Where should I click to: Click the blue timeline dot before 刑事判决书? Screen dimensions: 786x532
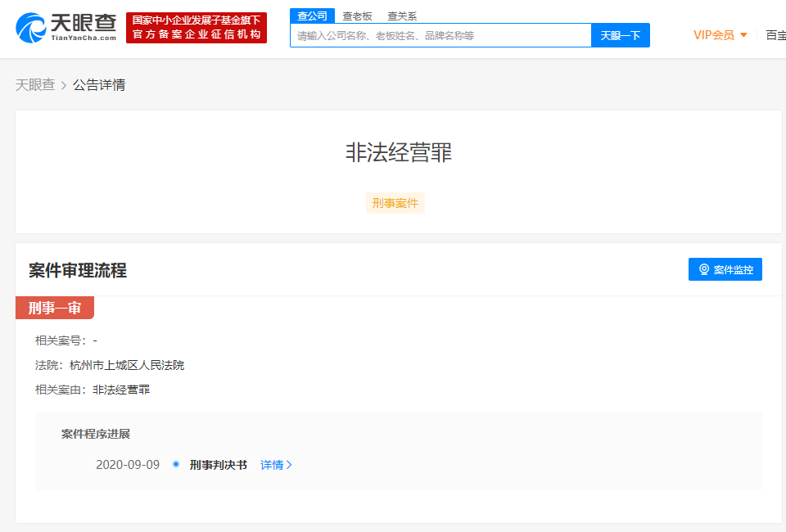coord(176,464)
